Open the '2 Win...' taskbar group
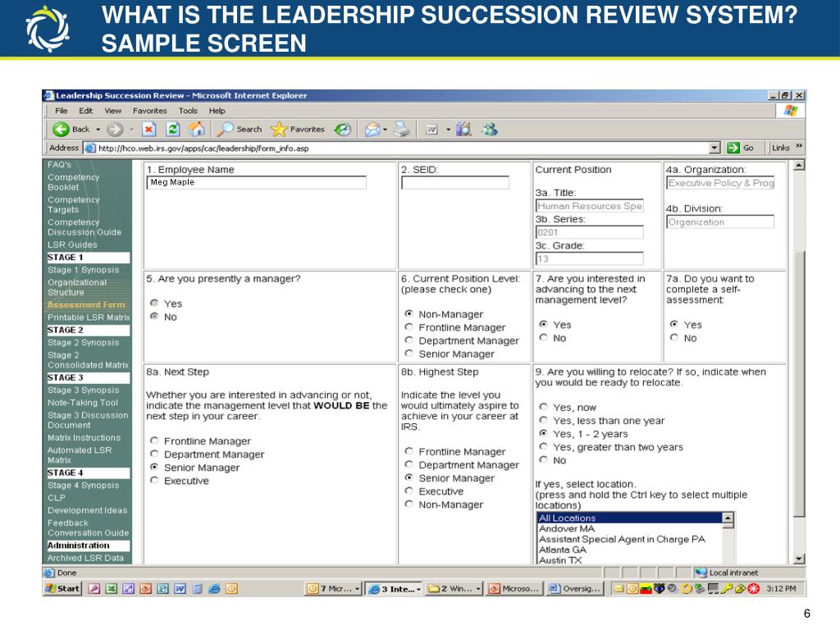 tap(454, 588)
